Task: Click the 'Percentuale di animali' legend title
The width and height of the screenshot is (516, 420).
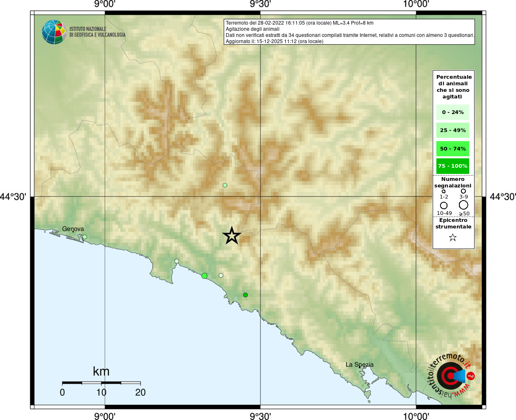Action: (454, 87)
